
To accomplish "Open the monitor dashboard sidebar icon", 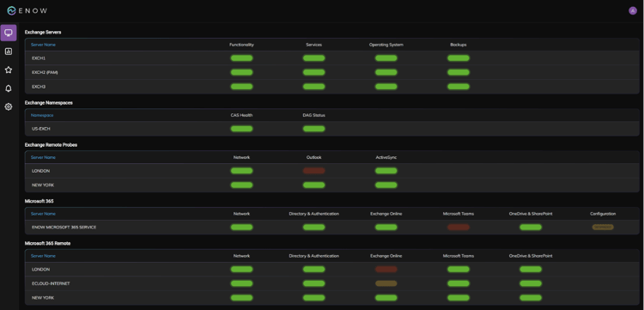I will pos(9,33).
